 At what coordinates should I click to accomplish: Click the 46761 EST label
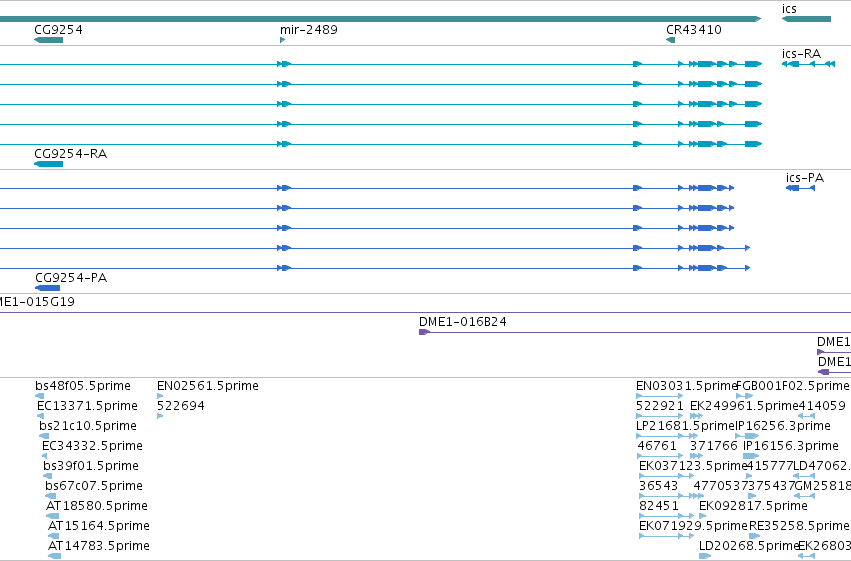(x=657, y=446)
